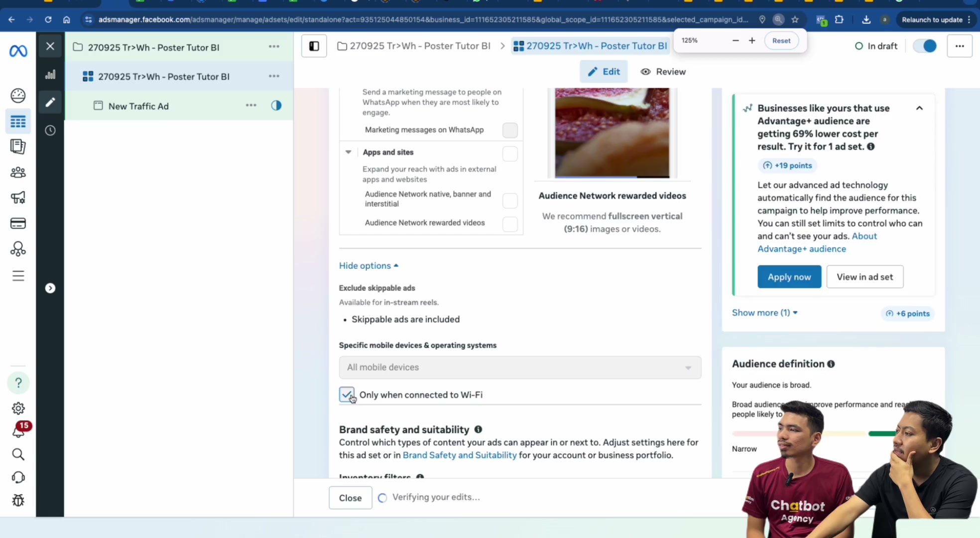The width and height of the screenshot is (980, 538).
Task: Toggle the ad set on/off switch
Action: tap(925, 46)
